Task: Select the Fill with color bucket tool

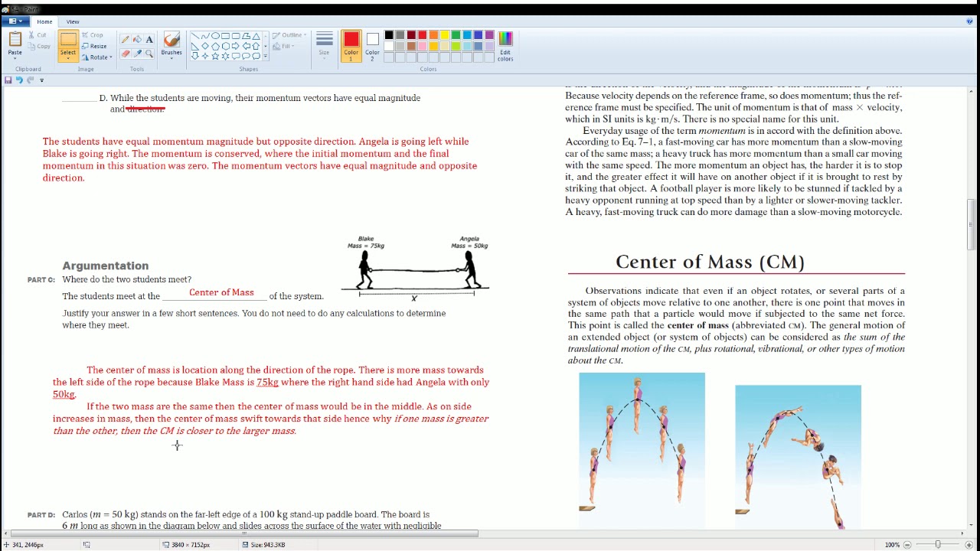Action: click(x=137, y=39)
